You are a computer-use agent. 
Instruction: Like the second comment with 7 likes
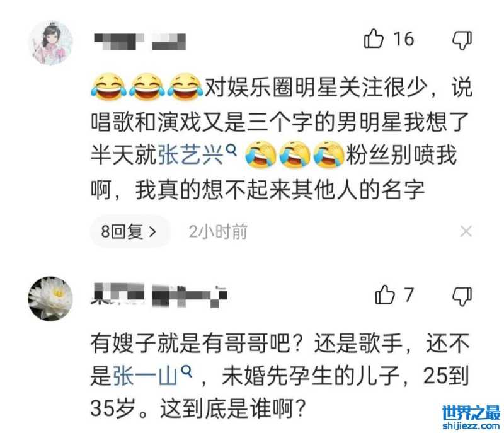tap(384, 295)
